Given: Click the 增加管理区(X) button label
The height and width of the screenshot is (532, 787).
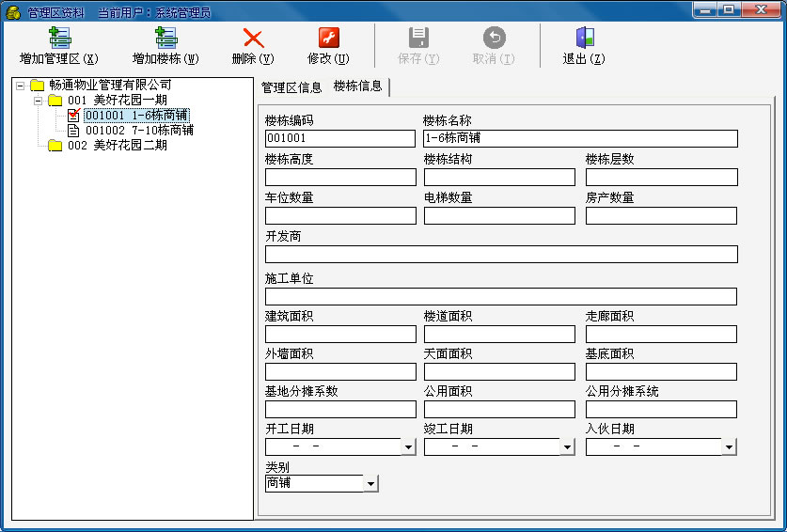Looking at the screenshot, I should click(58, 58).
